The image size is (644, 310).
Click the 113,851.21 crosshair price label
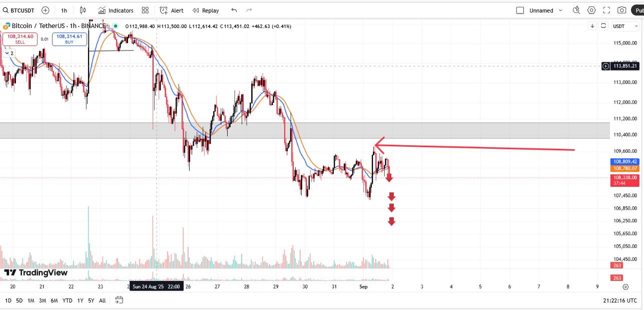pyautogui.click(x=625, y=66)
